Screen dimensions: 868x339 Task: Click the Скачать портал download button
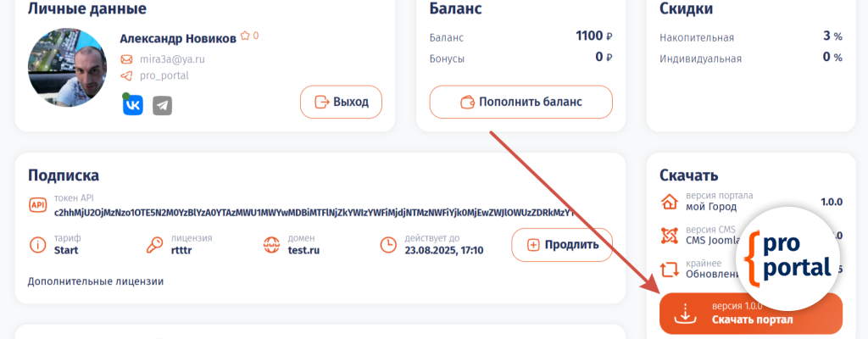750,314
